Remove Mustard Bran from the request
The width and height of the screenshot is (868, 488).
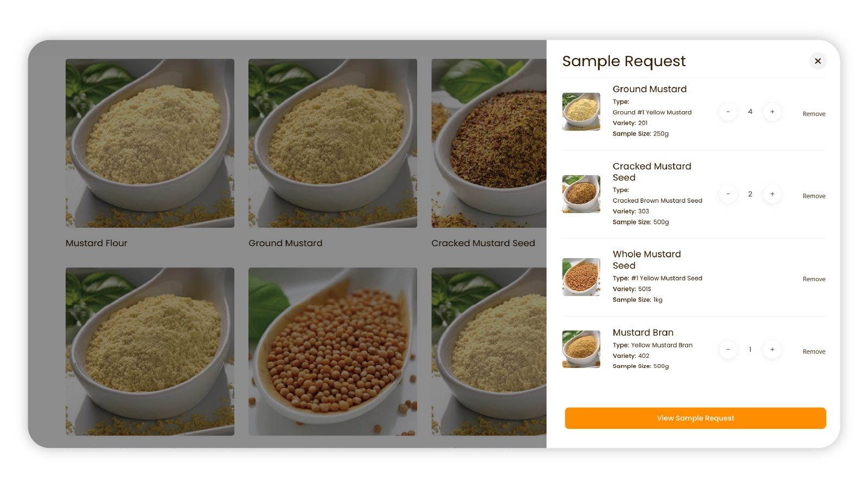pos(814,352)
